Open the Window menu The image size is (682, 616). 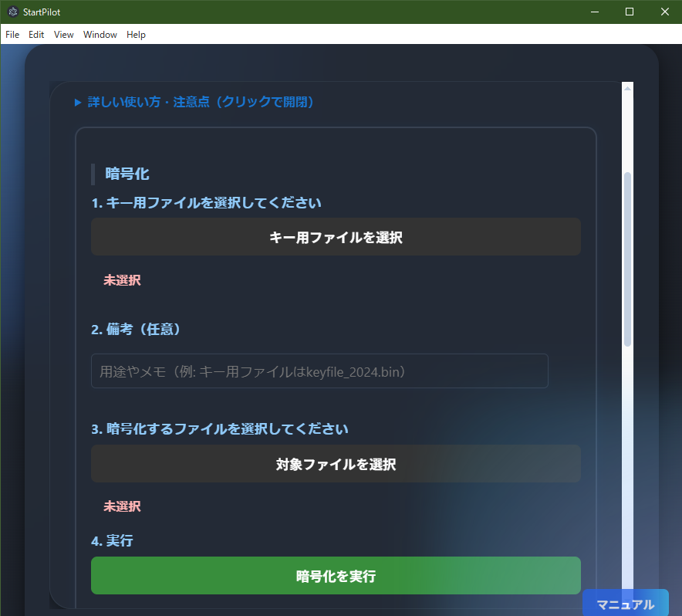(100, 34)
